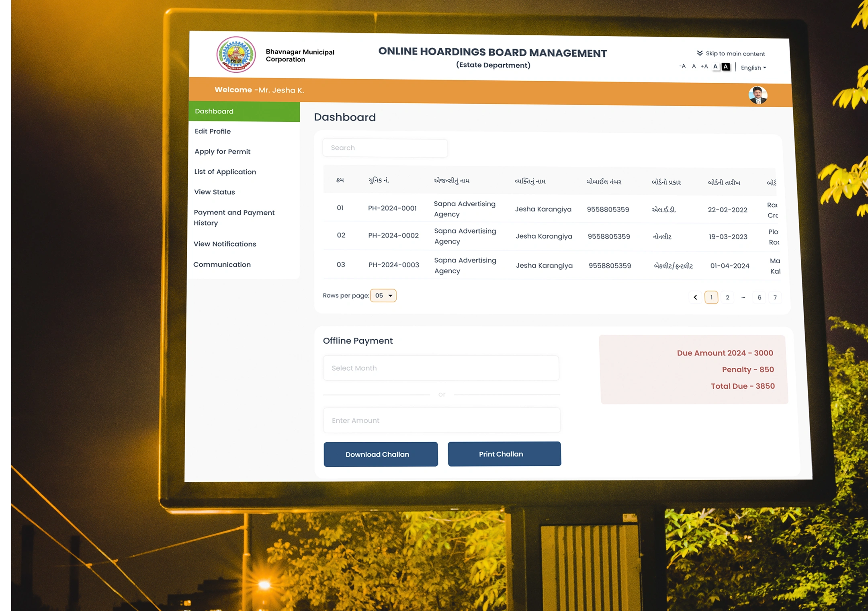Click the date 01-04-2024
The height and width of the screenshot is (611, 868).
(730, 266)
